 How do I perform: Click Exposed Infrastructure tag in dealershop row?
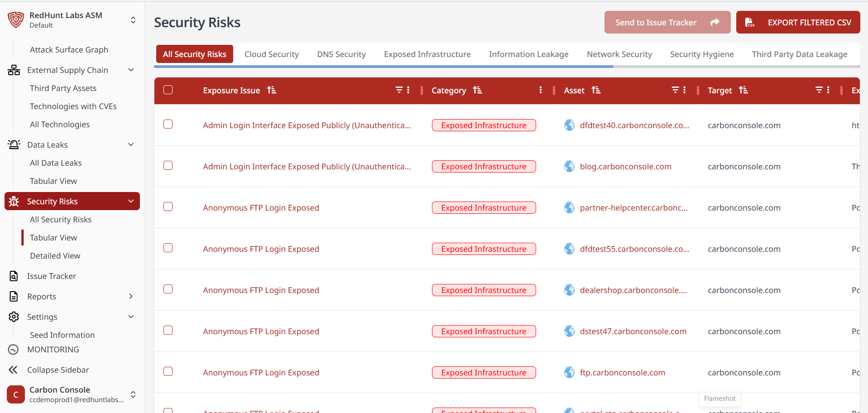484,290
